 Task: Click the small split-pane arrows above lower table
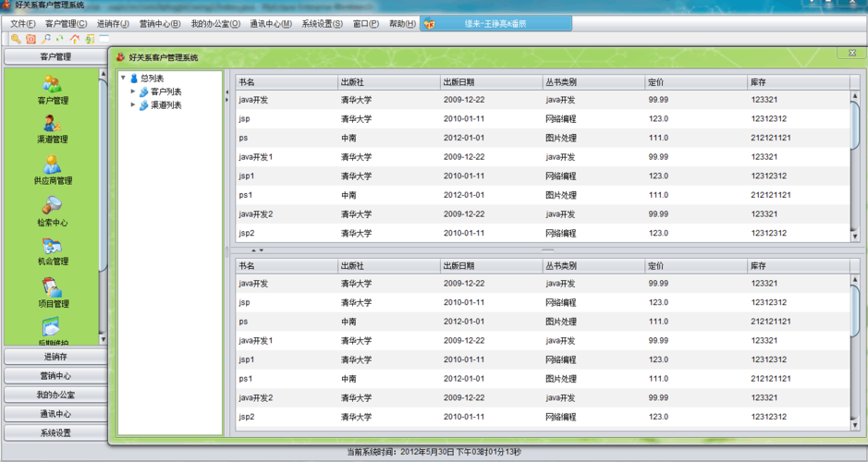pos(257,250)
